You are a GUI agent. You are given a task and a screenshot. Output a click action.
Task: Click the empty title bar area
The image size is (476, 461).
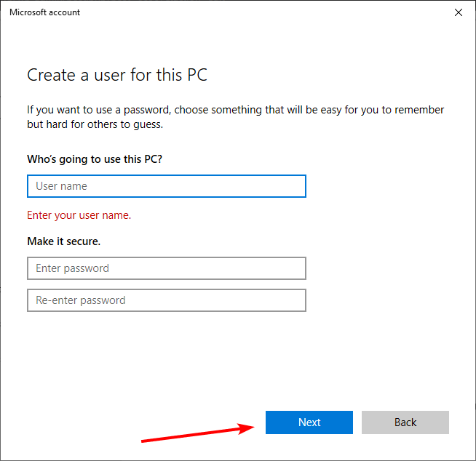point(255,12)
